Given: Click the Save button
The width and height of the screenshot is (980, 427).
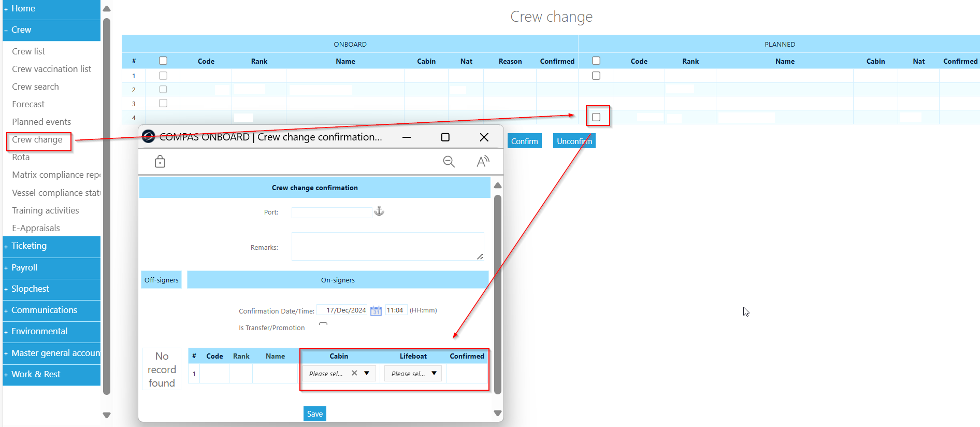Looking at the screenshot, I should pyautogui.click(x=315, y=414).
